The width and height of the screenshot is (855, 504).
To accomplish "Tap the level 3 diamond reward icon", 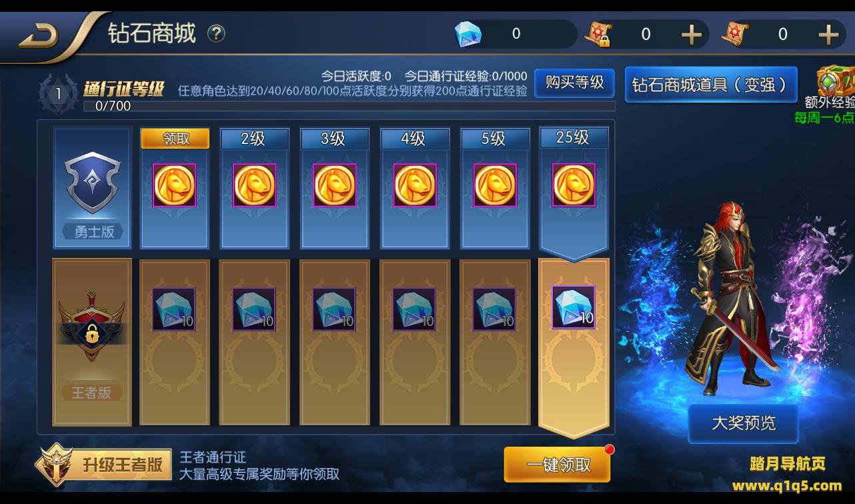I will click(334, 309).
